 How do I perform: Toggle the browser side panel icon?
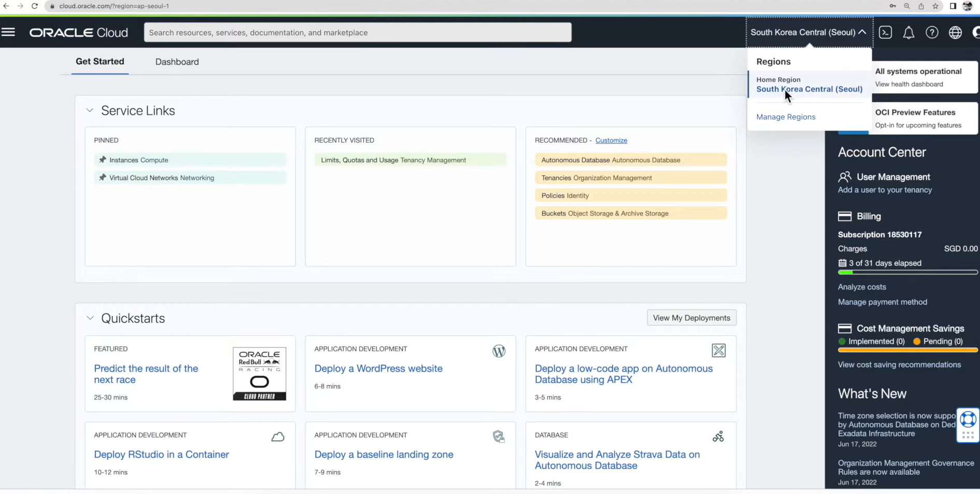953,6
